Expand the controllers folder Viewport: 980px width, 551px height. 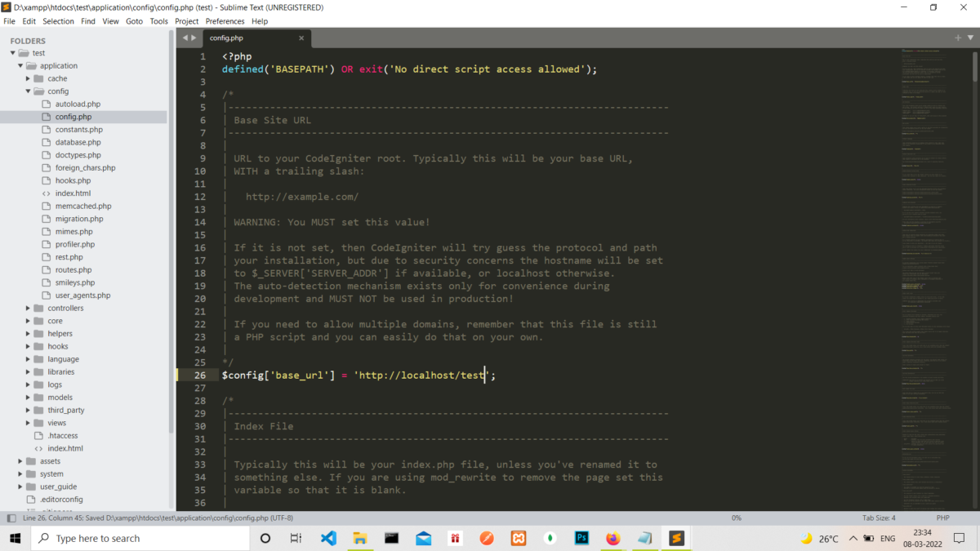point(27,308)
